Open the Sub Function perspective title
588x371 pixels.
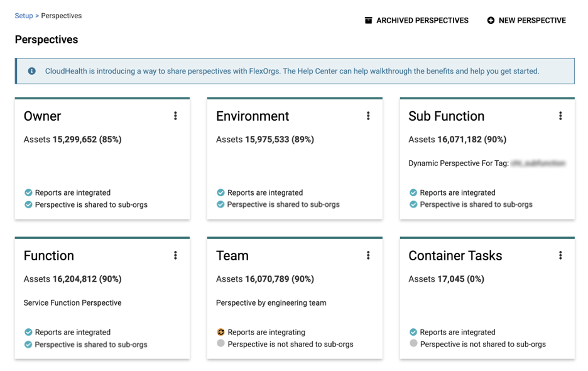click(446, 116)
